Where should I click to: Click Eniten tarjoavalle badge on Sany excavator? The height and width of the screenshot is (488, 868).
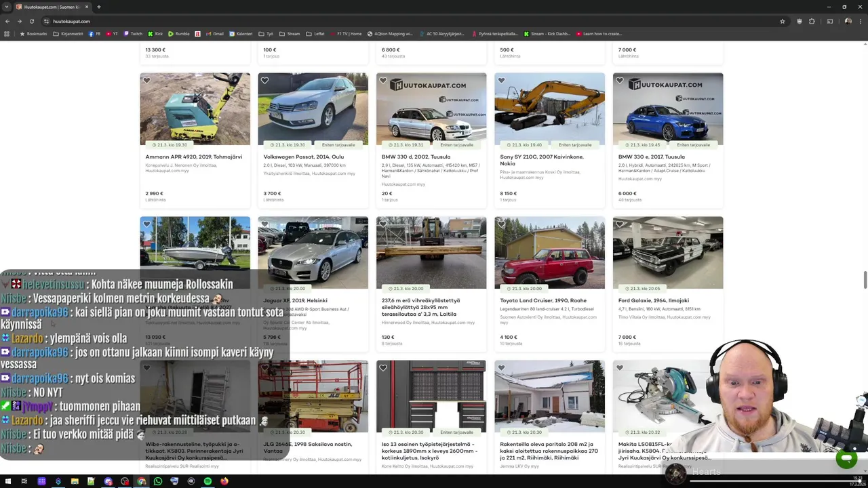[x=575, y=144]
